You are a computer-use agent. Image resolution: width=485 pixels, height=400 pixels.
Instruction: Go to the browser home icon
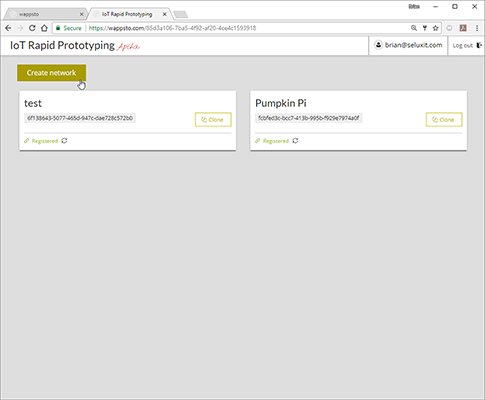click(x=44, y=28)
